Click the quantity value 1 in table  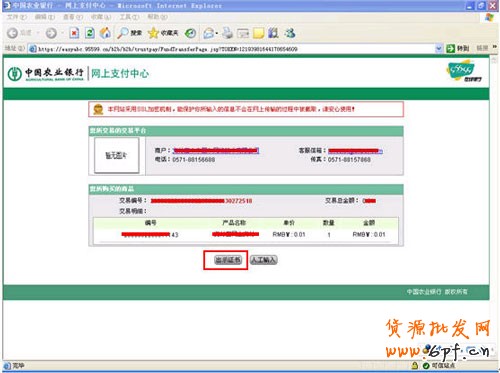[x=329, y=235]
